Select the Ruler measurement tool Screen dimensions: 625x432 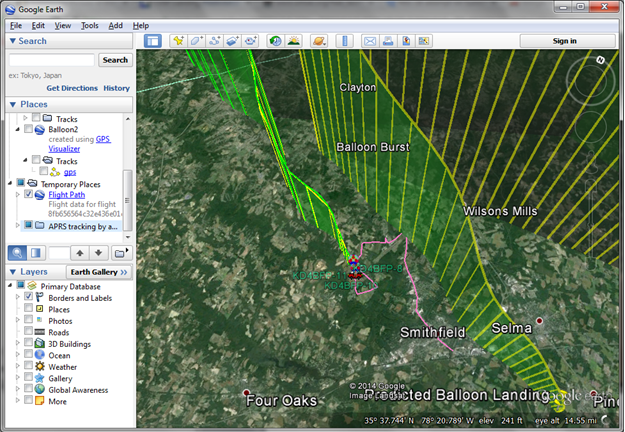[345, 41]
